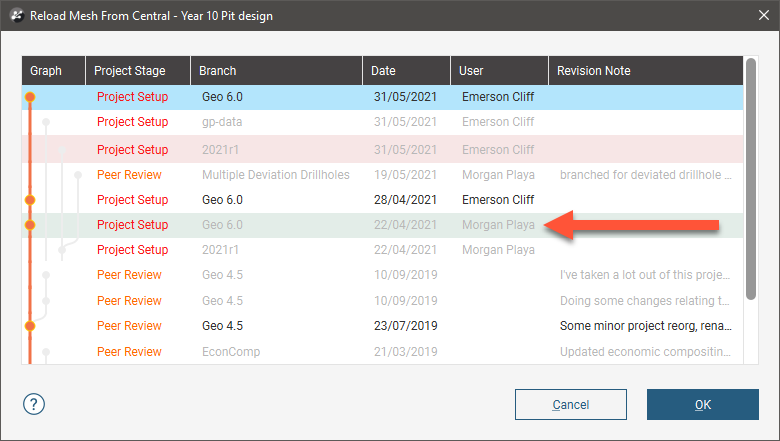
Task: Click orange graph node for 22/04/2021 Geo 6.0
Action: coord(30,225)
